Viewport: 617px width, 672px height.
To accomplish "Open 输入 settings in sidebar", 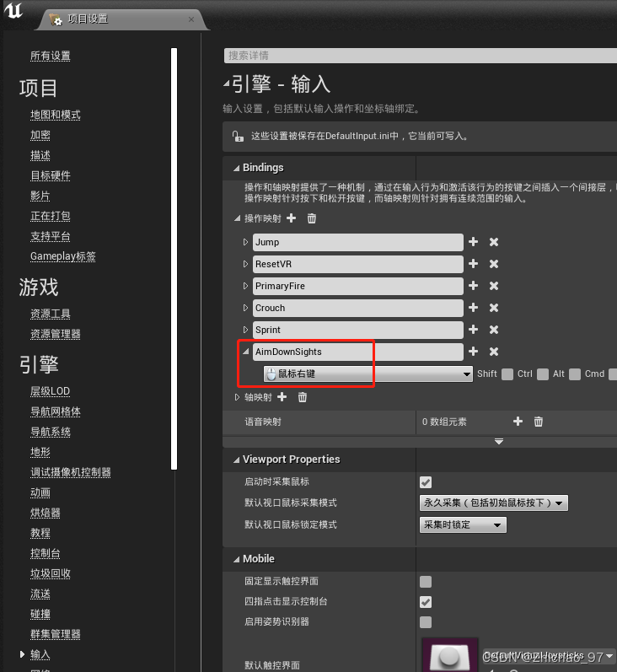I will pos(40,654).
